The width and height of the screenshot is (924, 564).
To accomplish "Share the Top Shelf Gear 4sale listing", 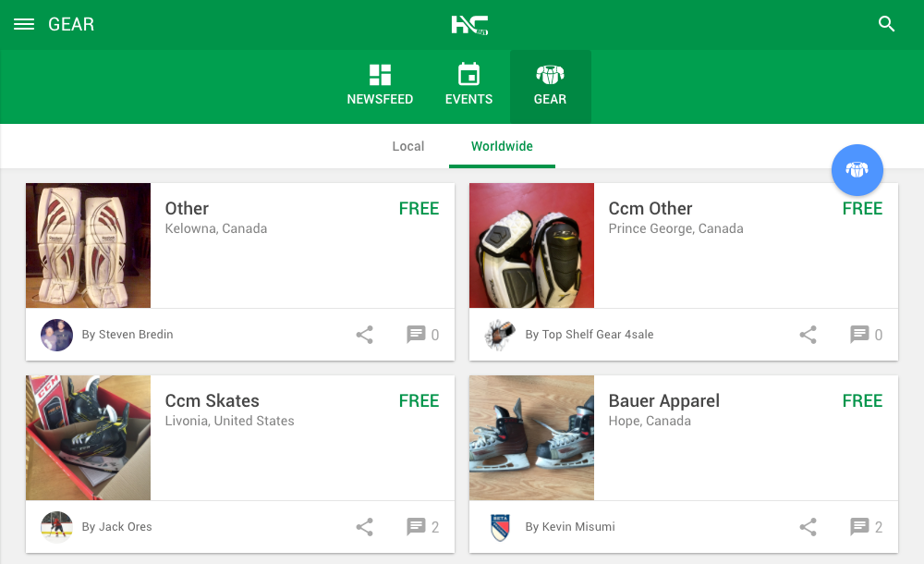I will pos(808,335).
